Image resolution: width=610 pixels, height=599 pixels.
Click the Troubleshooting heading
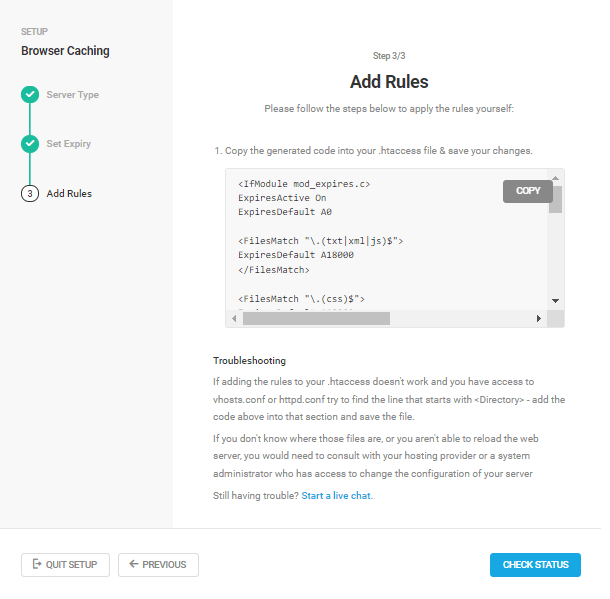point(249,361)
